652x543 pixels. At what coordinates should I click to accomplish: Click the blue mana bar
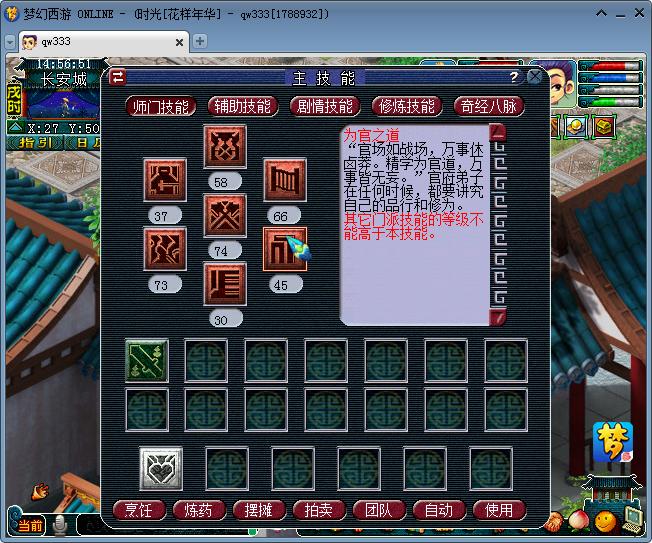point(610,78)
